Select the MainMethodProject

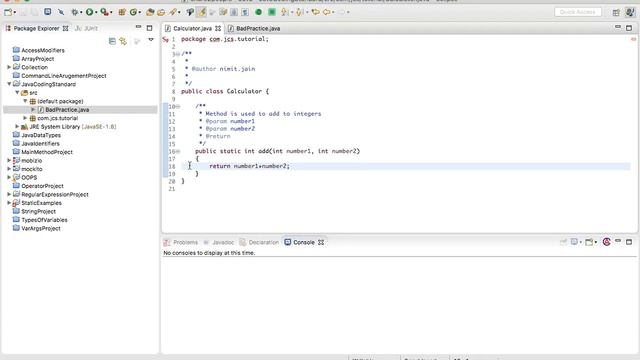click(x=47, y=152)
